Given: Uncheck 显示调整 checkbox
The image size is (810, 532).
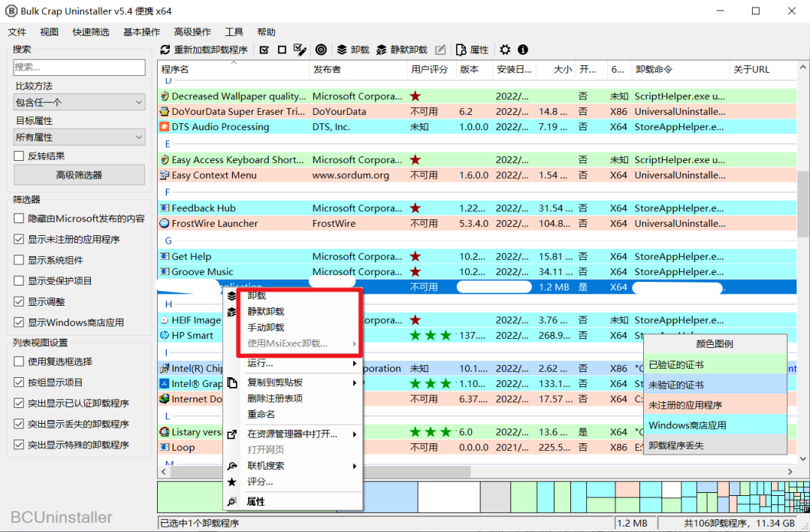Looking at the screenshot, I should [19, 301].
